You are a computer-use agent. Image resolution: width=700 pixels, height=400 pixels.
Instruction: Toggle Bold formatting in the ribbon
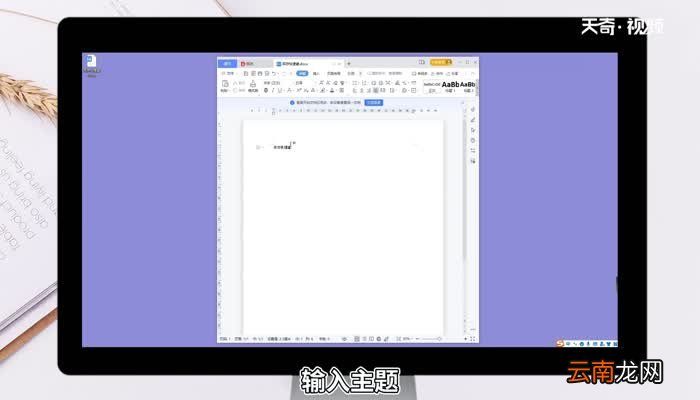tap(266, 90)
